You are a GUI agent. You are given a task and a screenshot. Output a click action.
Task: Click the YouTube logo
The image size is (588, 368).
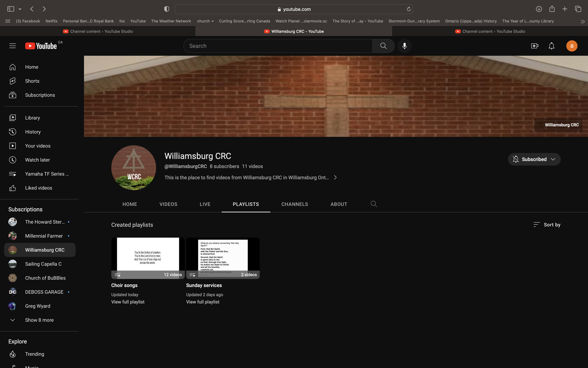coord(41,46)
